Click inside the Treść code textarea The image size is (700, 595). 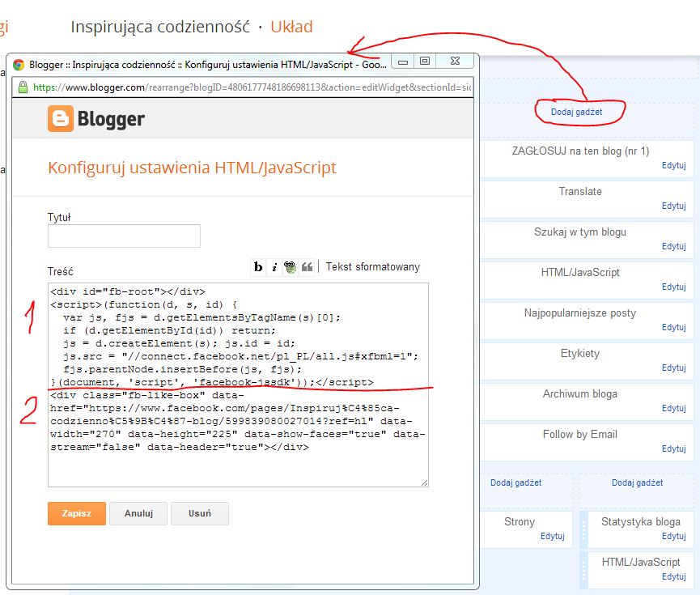238,385
